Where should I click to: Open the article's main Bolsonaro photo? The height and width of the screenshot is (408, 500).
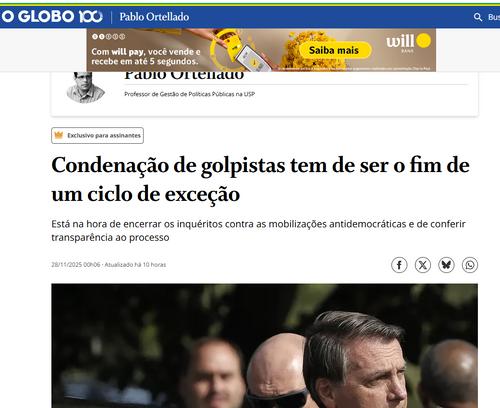[264, 346]
